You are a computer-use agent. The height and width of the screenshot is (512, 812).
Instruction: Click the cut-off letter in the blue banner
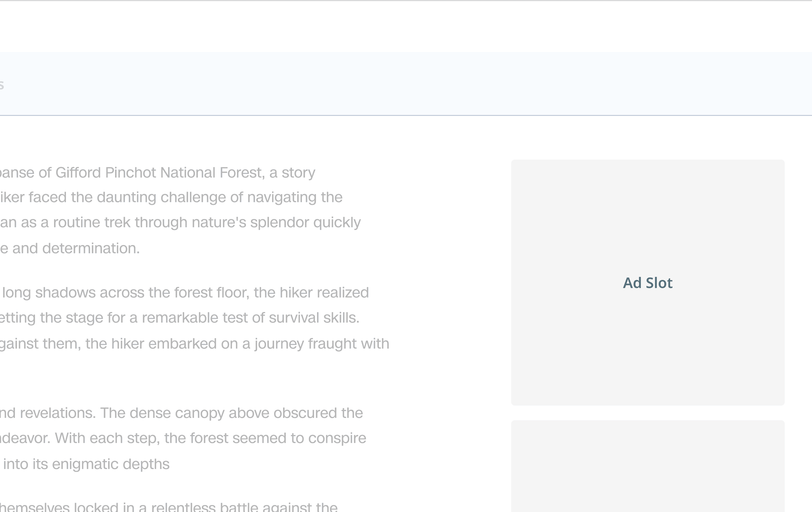[x=2, y=85]
